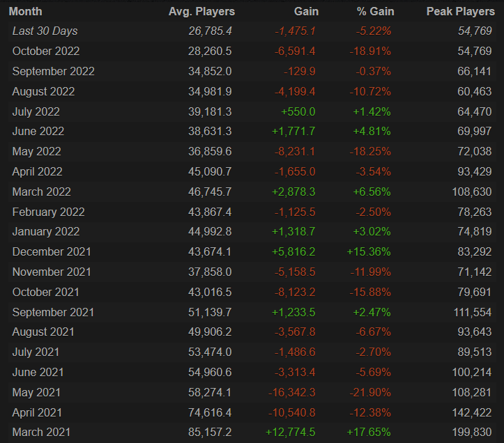Image resolution: width=504 pixels, height=443 pixels.
Task: Click the percent gain -11.99%
Action: [371, 272]
